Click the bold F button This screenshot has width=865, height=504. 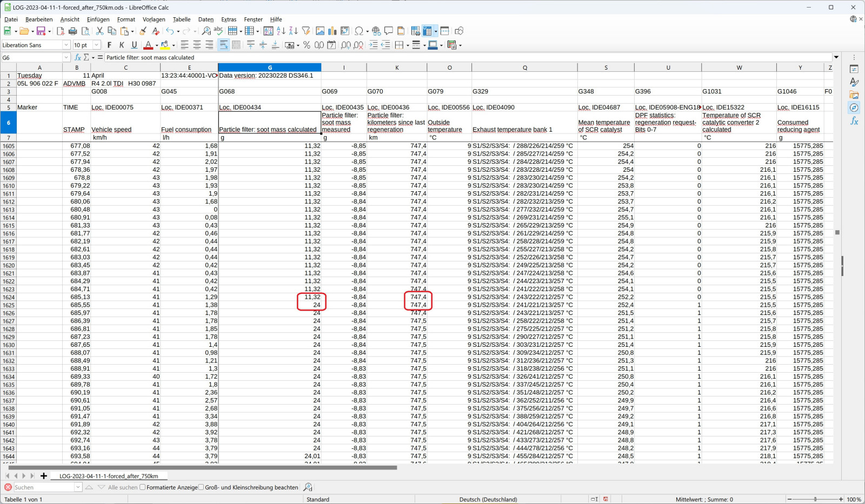[x=109, y=45]
